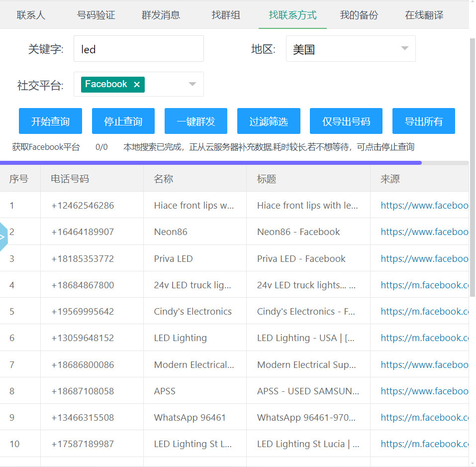Focus the 关键字 keyword input field

pyautogui.click(x=138, y=49)
